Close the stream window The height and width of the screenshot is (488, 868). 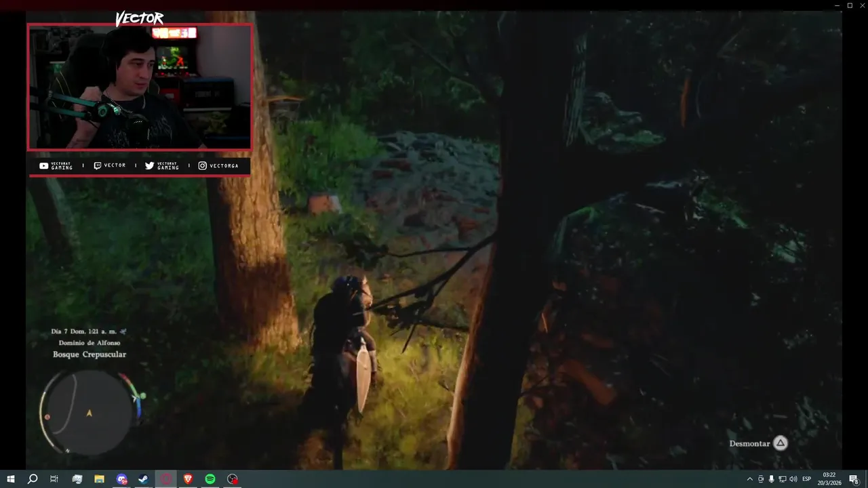[x=861, y=5]
